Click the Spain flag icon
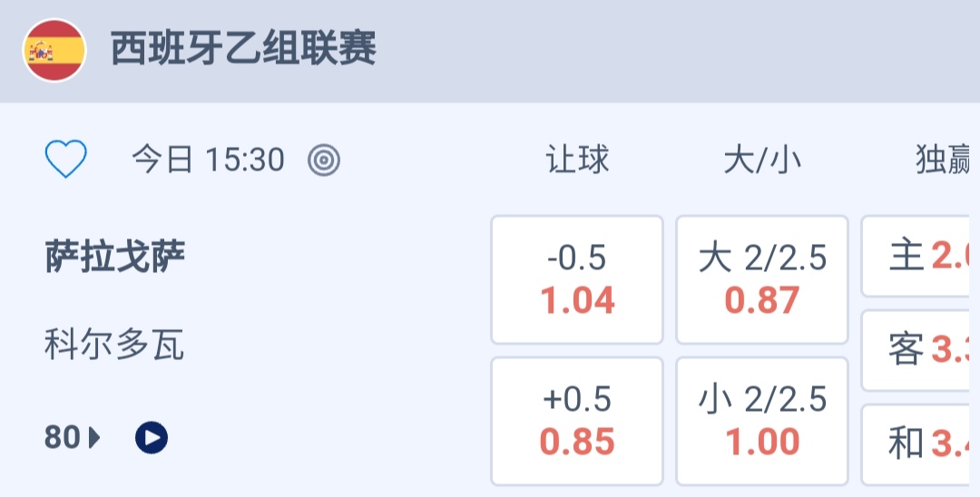 (x=54, y=50)
